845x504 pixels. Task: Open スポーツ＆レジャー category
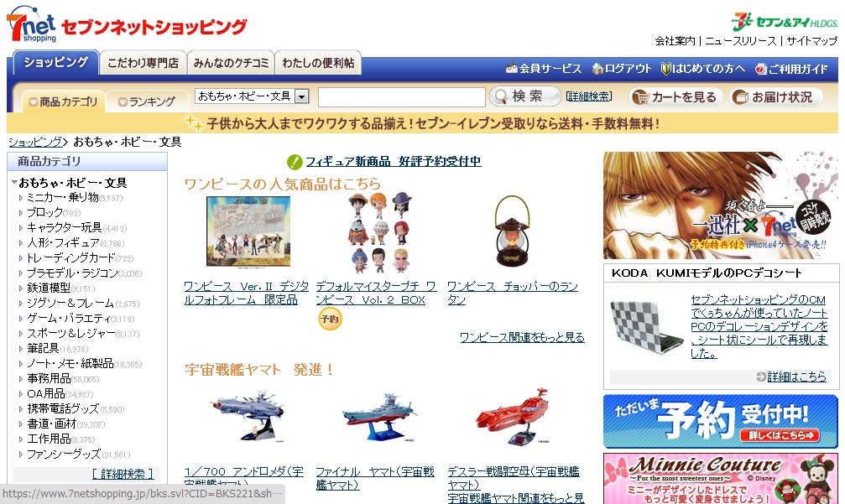pyautogui.click(x=70, y=333)
